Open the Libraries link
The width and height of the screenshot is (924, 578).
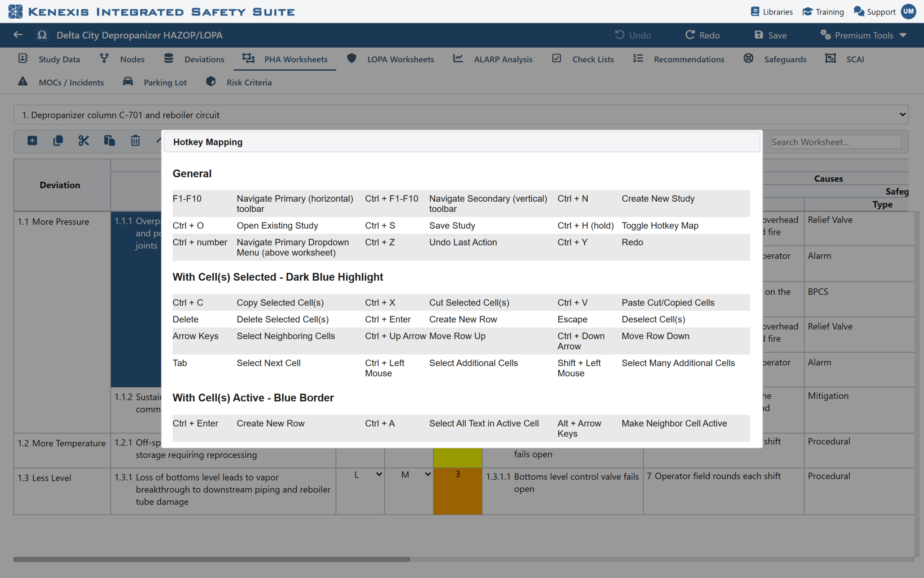[772, 12]
